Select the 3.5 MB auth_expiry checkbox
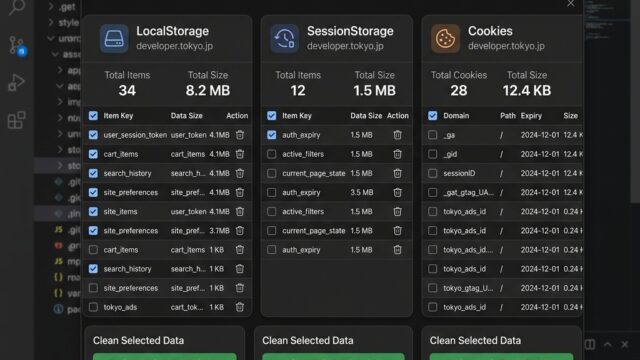Screen dimensions: 640x360 [271, 192]
